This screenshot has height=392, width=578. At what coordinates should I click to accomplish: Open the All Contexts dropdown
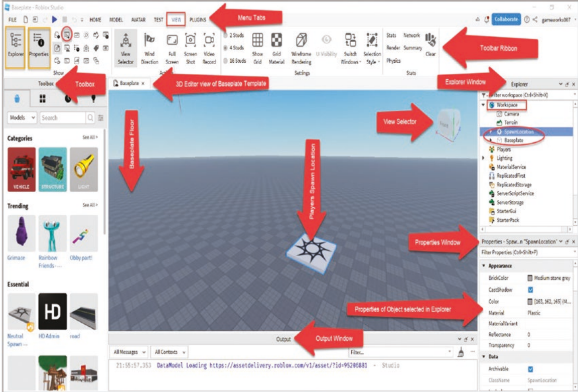pyautogui.click(x=169, y=352)
